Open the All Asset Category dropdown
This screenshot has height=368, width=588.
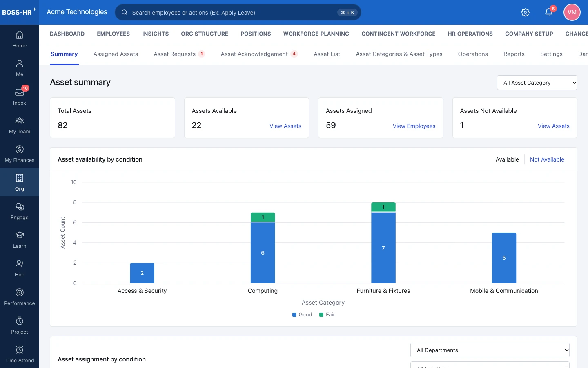(x=537, y=83)
